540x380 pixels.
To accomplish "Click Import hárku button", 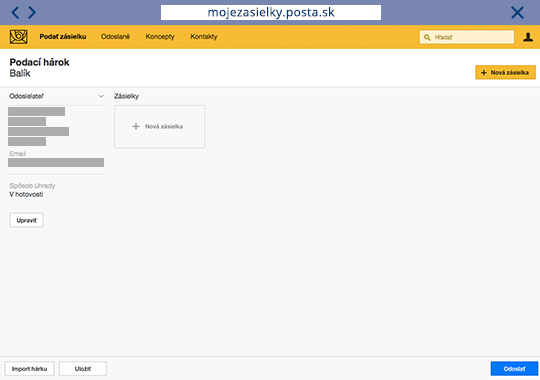I will pos(29,369).
